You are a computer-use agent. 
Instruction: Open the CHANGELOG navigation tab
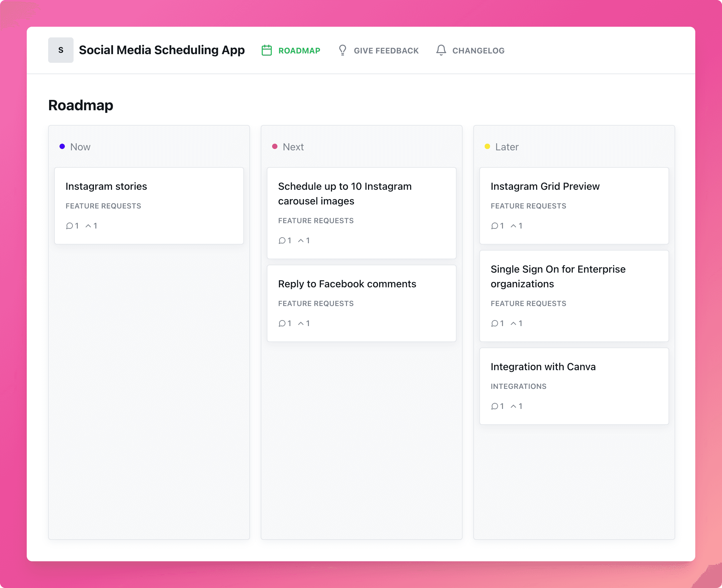pos(477,50)
